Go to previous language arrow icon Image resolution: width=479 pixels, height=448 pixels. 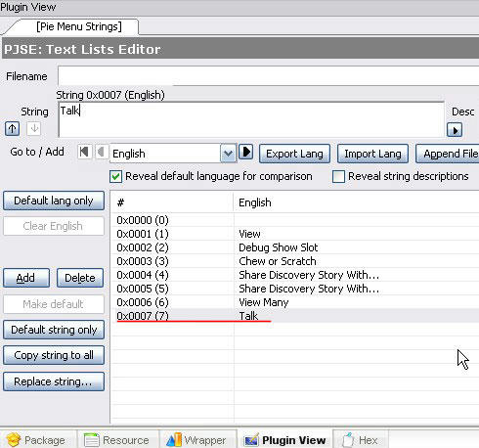pyautogui.click(x=102, y=152)
